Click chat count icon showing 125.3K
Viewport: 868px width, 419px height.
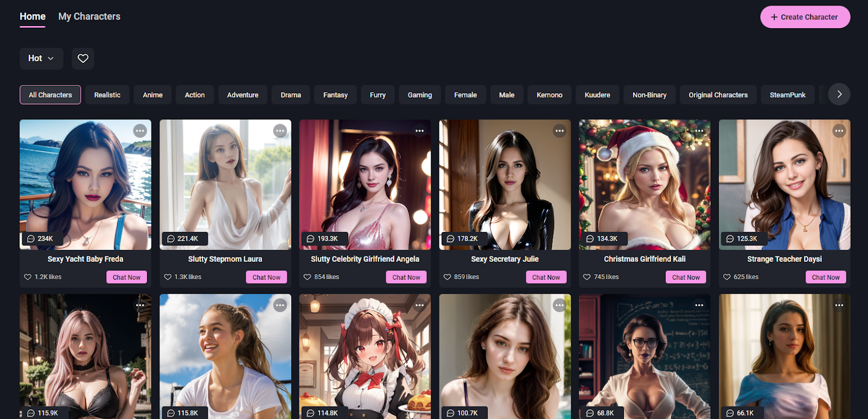tap(730, 238)
